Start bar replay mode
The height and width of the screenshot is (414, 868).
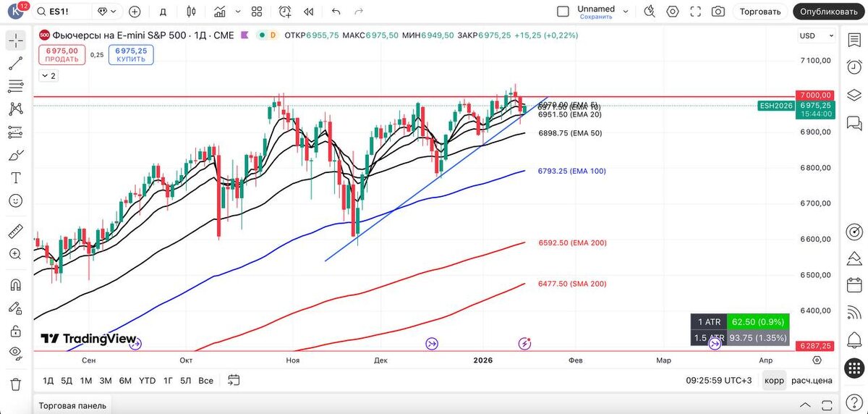(x=309, y=12)
